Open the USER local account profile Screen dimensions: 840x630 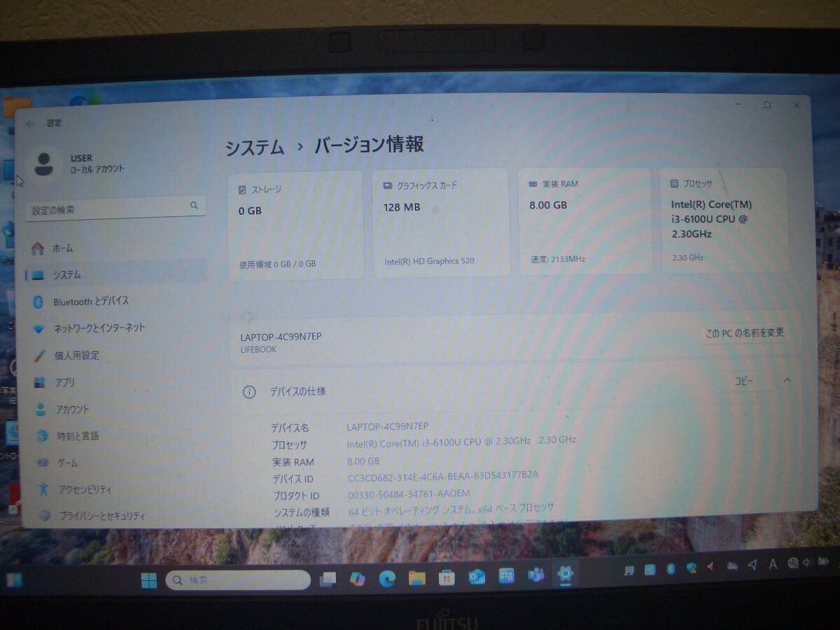click(x=77, y=164)
